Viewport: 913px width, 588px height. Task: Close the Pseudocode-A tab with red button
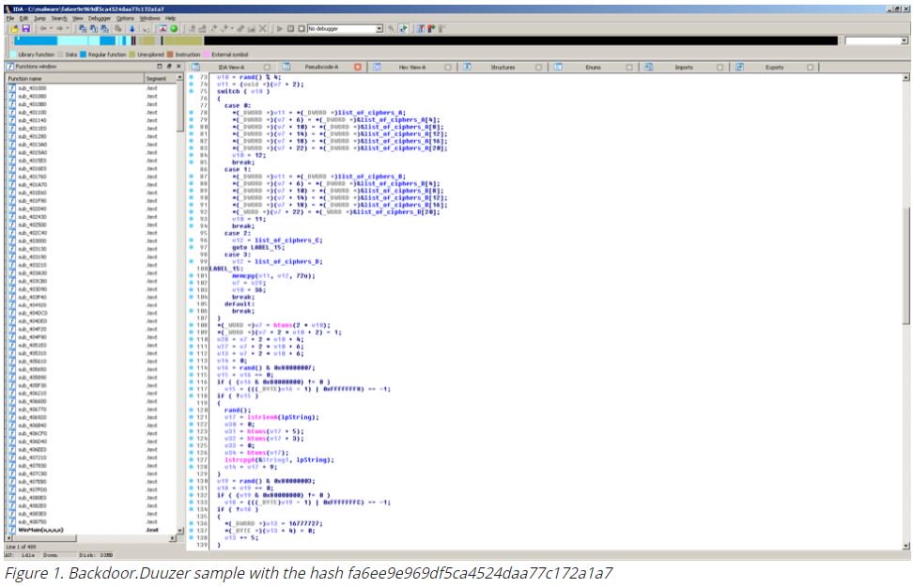358,67
